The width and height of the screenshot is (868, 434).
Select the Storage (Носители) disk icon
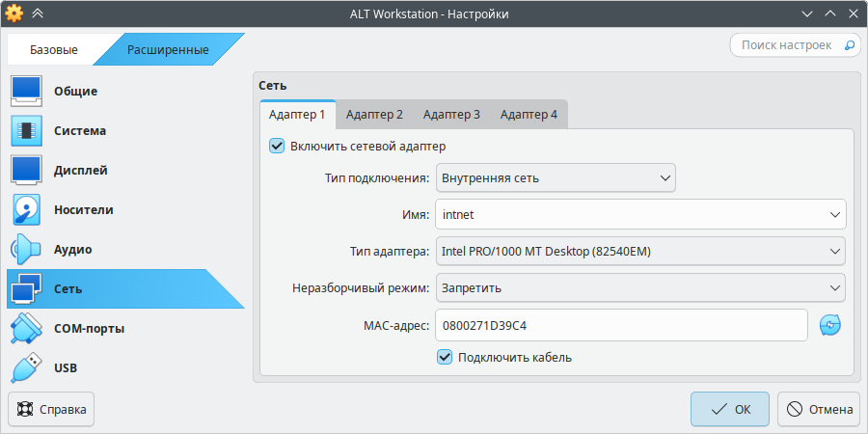click(27, 209)
